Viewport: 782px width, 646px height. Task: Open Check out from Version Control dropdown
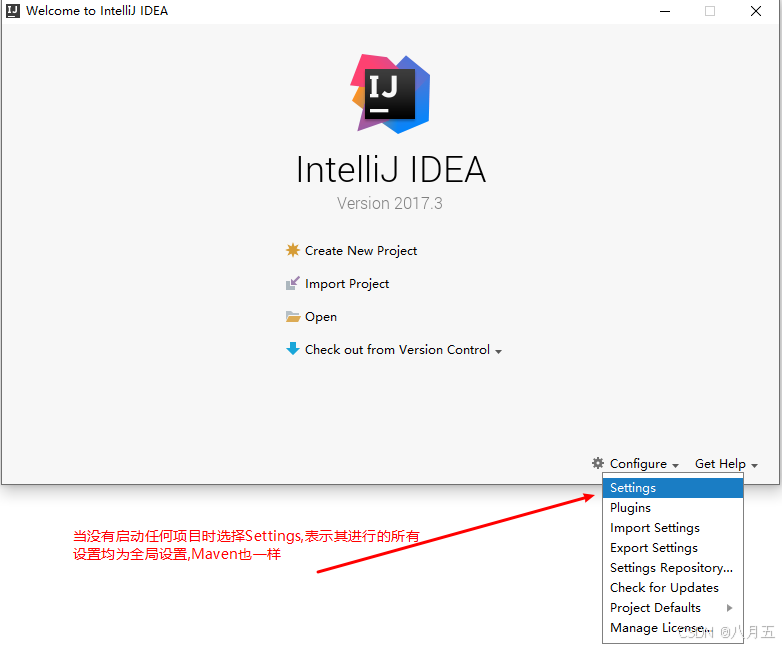click(403, 350)
